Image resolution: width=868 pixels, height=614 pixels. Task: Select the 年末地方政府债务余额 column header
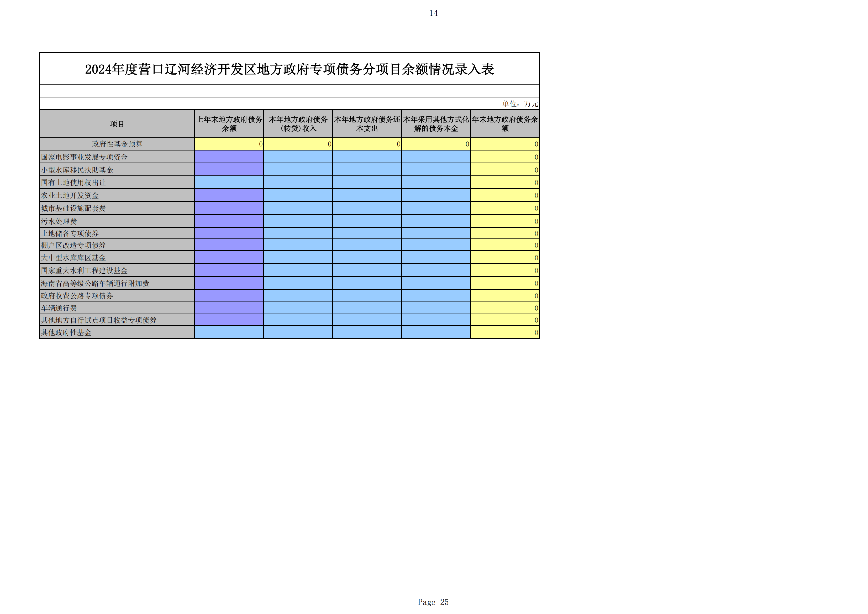tap(505, 124)
